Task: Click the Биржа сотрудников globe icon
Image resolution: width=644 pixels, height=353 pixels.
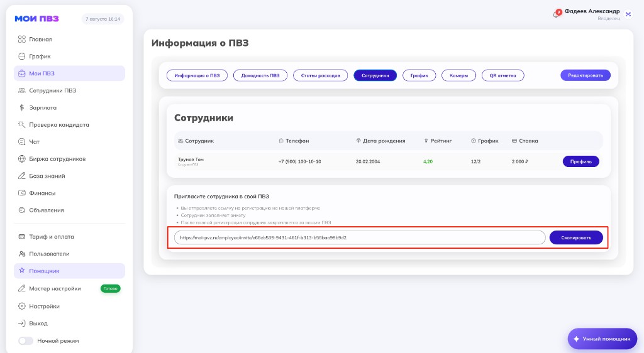Action: [22, 159]
